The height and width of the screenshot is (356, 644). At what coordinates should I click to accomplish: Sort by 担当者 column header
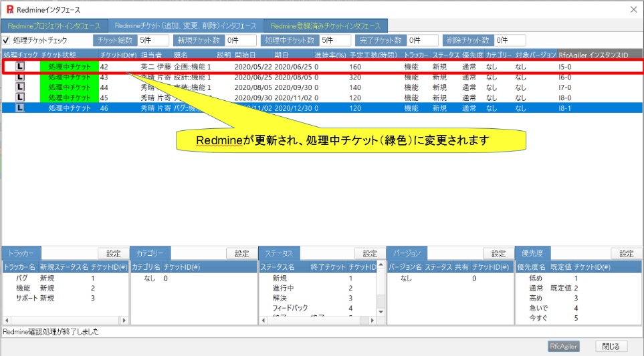coord(151,55)
